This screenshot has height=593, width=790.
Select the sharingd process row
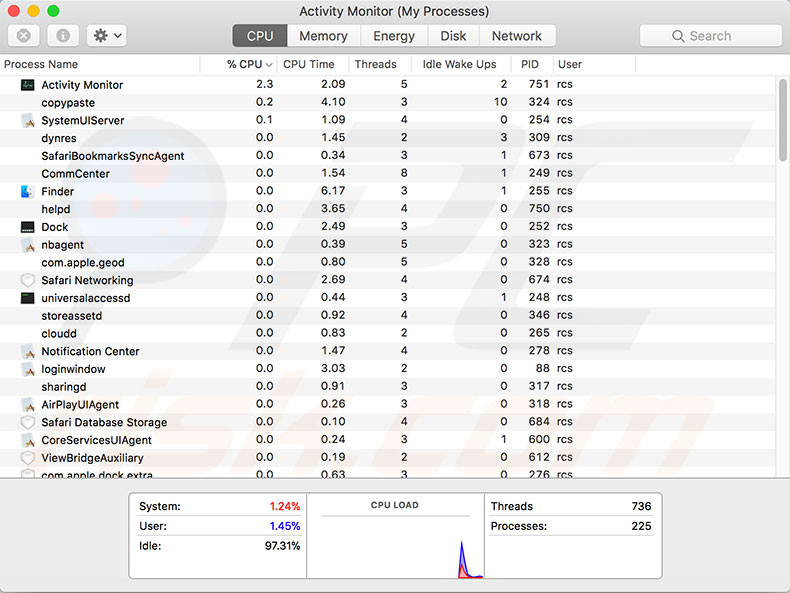[x=387, y=386]
